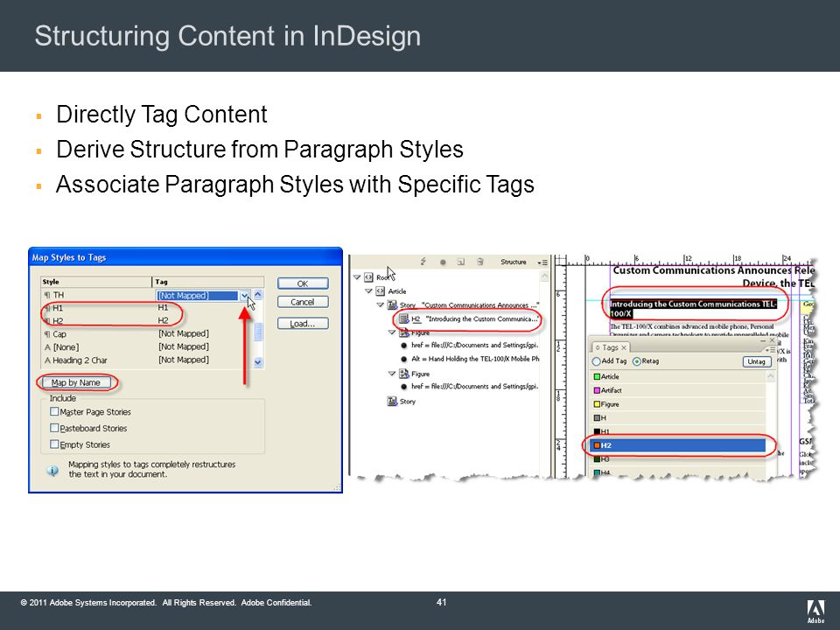Screen dimensions: 840x630
Task: Collapse the first Story node
Action: pos(381,305)
